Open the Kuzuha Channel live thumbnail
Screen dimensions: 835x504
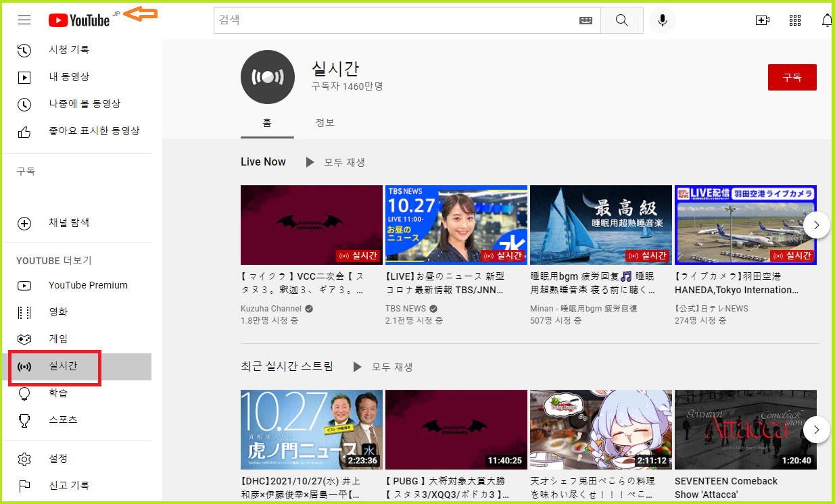click(312, 225)
